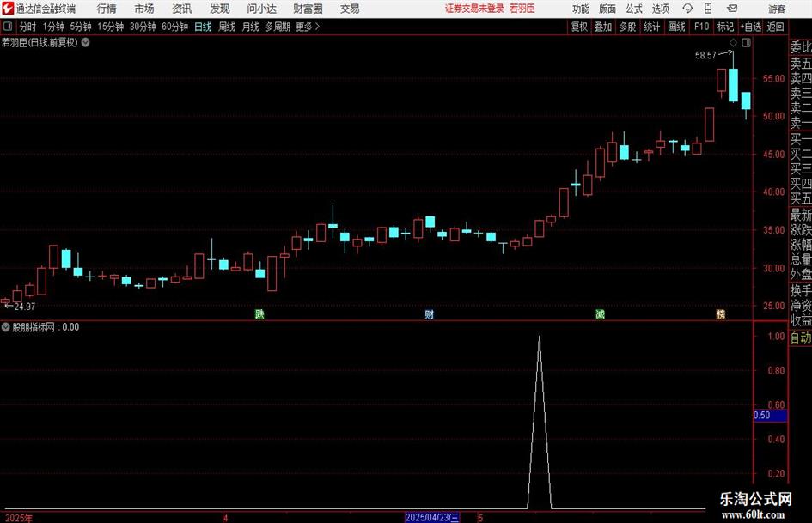Viewport: 812px width, 523px height.
Task: Click 证券交易未登录 login link
Action: click(x=474, y=9)
